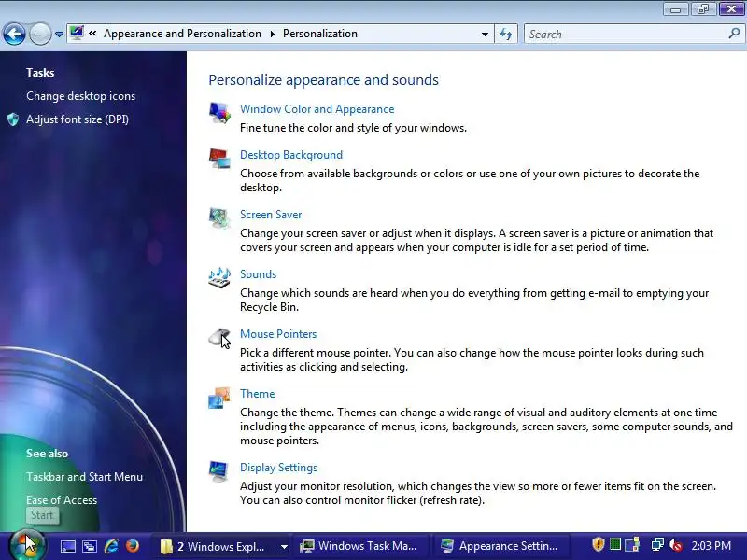
Task: Open Desktop Background link
Action: point(291,155)
